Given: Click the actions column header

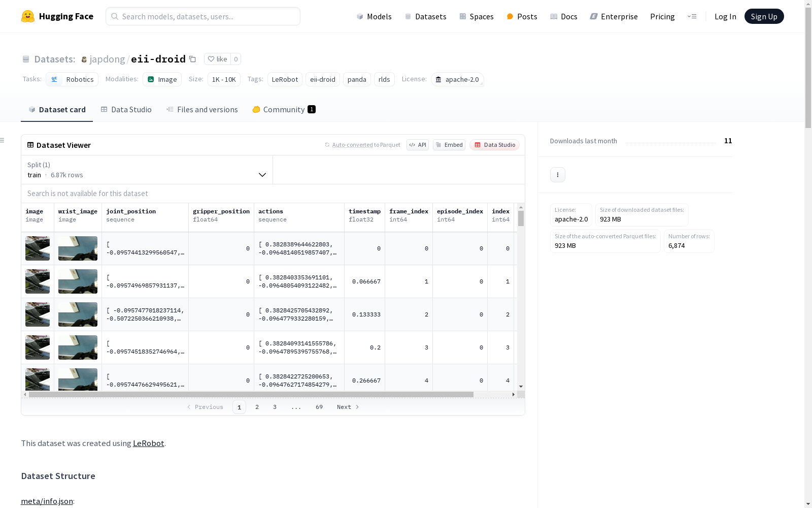Looking at the screenshot, I should (x=299, y=217).
